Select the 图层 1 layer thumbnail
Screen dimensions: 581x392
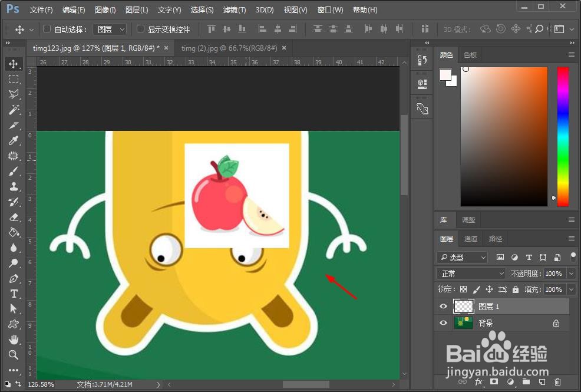pyautogui.click(x=464, y=307)
